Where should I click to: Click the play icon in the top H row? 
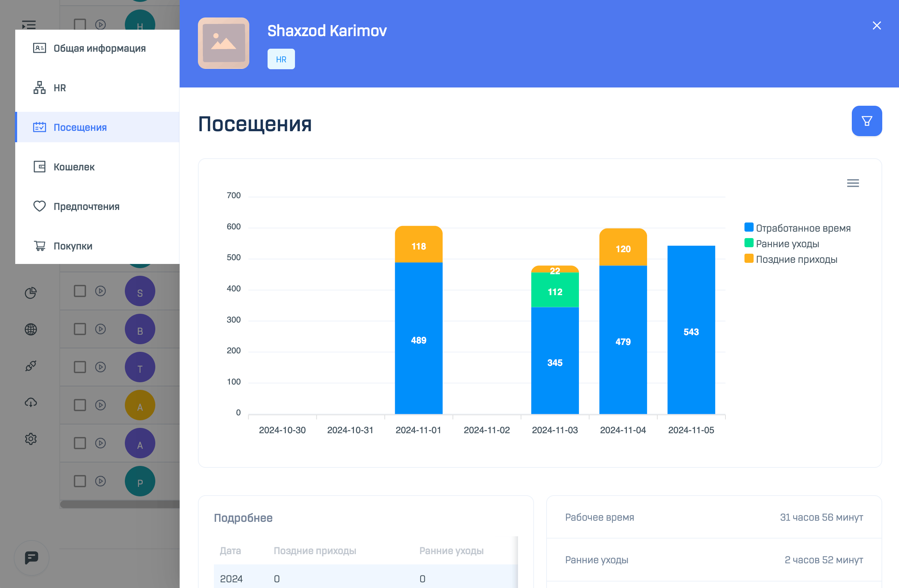point(100,25)
